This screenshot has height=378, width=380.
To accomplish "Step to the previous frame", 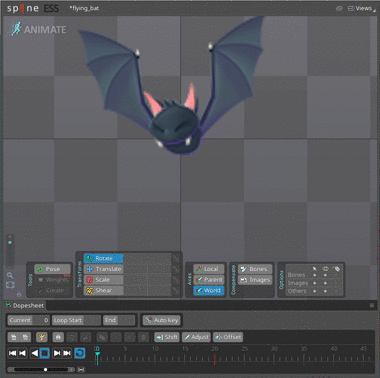I will click(23, 353).
